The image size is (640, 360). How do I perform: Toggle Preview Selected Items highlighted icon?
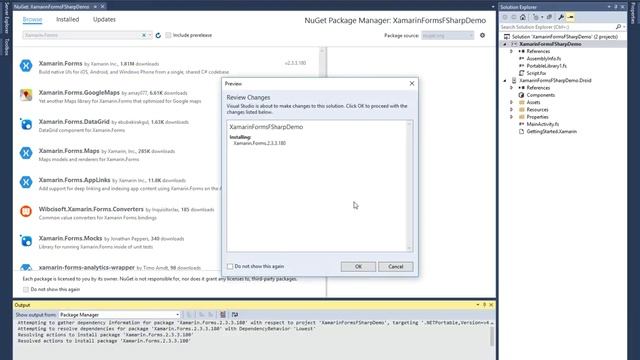point(571,17)
